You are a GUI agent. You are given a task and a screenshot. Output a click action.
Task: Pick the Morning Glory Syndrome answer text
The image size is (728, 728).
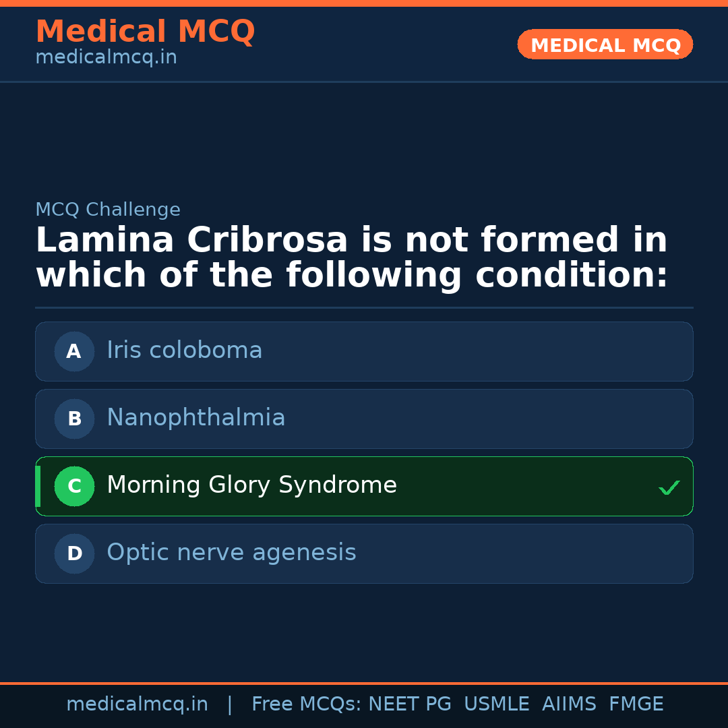[251, 485]
